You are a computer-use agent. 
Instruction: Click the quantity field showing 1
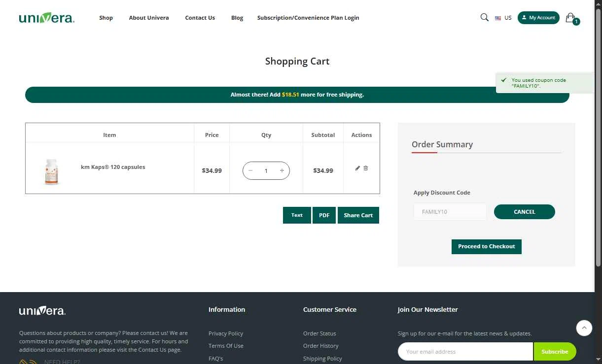tap(266, 171)
